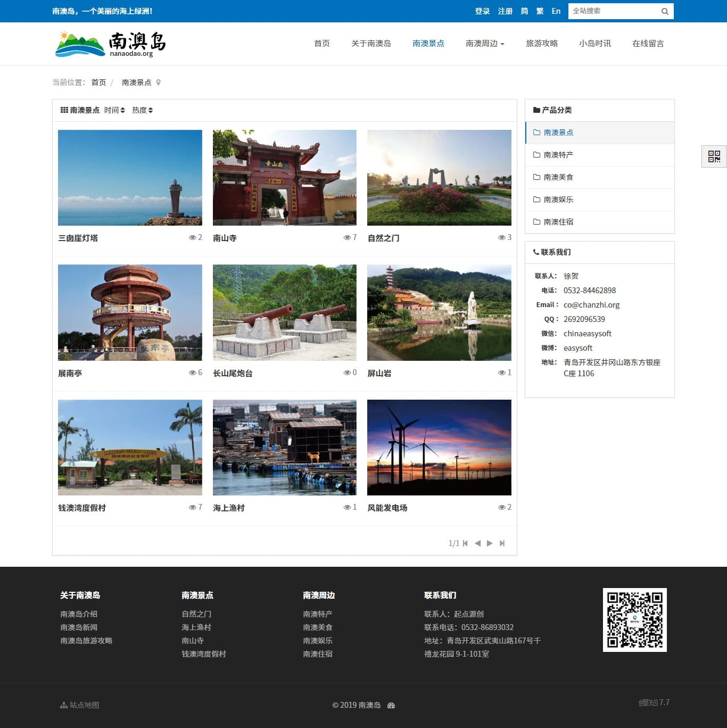727x728 pixels.
Task: Select 南澳娱乐 category in sidebar
Action: point(600,200)
